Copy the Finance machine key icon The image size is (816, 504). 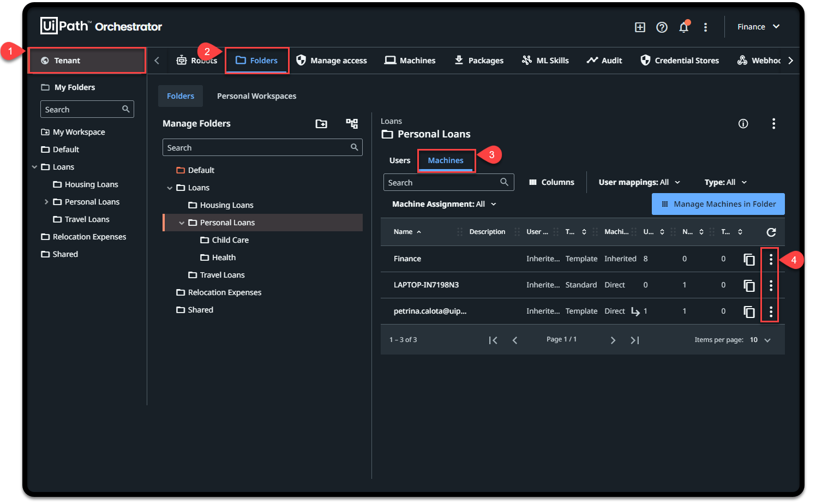click(749, 259)
